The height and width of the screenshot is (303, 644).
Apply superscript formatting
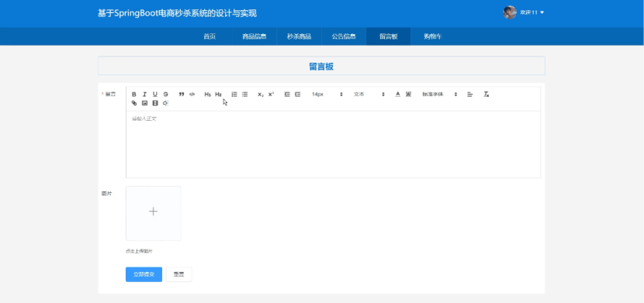coord(271,95)
